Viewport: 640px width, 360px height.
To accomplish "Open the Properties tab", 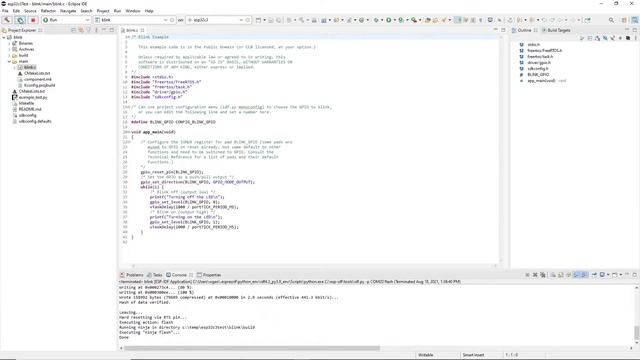I will coord(209,275).
